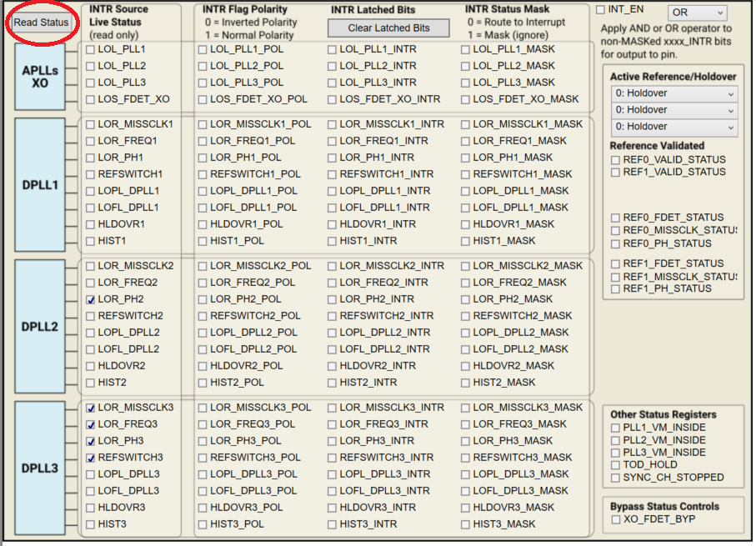The height and width of the screenshot is (546, 756).
Task: Toggle LOL_PLL2_POL flag polarity
Action: coord(201,66)
